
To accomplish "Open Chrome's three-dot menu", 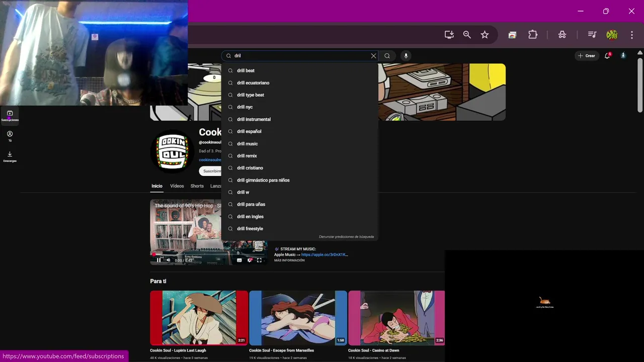I will (632, 35).
